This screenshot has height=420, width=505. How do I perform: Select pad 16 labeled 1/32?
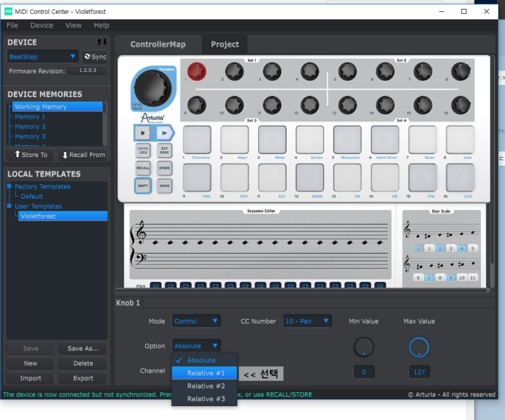coord(460,178)
